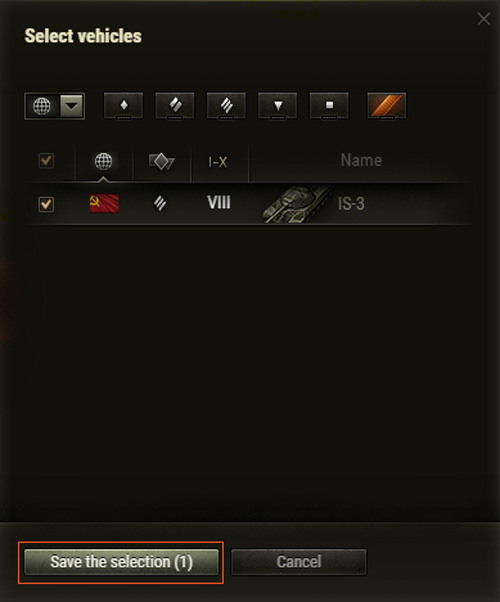Screen dimensions: 500x602
Task: Sort list by Name column header
Action: point(361,160)
